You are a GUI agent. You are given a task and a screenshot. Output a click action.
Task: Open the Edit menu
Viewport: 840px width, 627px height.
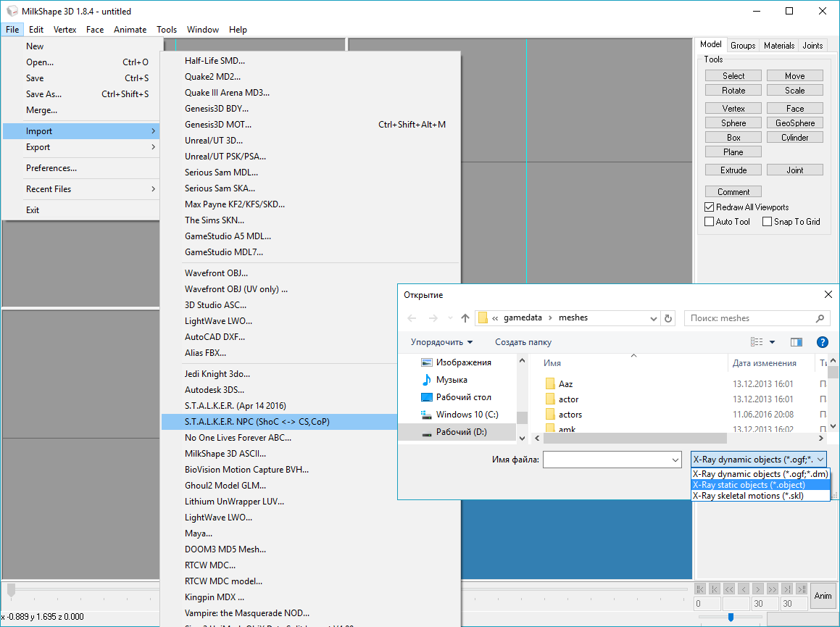pyautogui.click(x=36, y=30)
